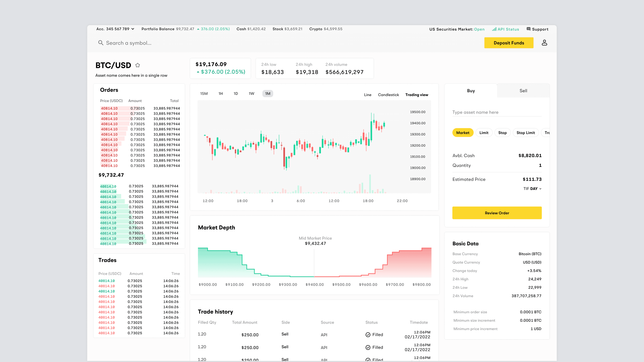This screenshot has width=644, height=362.
Task: Click the Quantity value 1
Action: point(540,165)
